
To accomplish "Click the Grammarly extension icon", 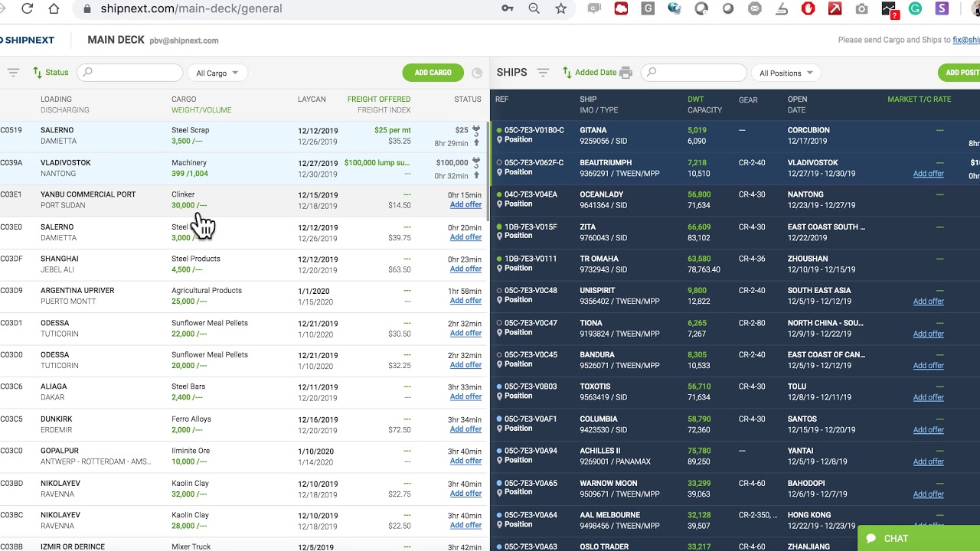I will (x=915, y=8).
